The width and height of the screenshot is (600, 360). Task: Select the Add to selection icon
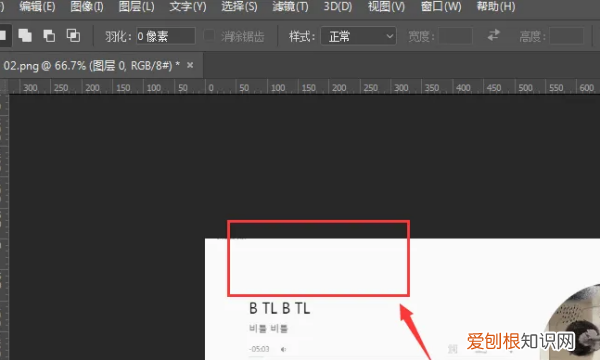pos(25,36)
